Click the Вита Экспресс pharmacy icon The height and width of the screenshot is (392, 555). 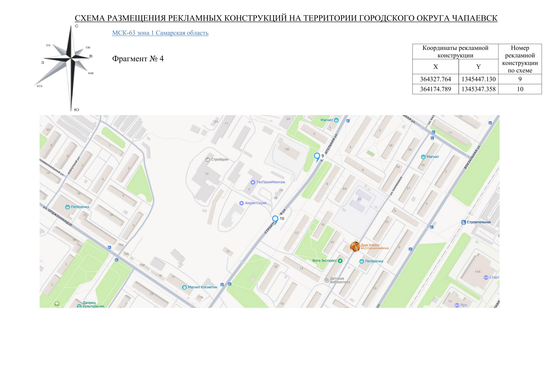tap(340, 261)
